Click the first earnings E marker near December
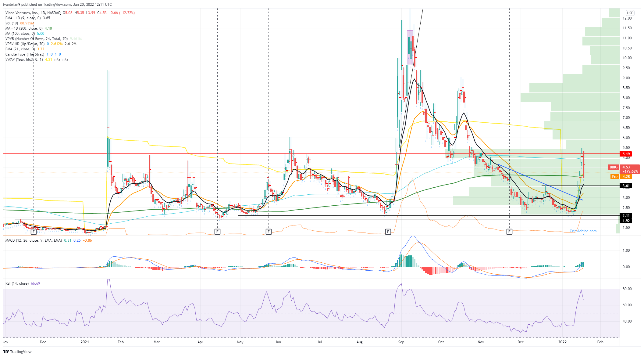This screenshot has height=357, width=644. 34,232
